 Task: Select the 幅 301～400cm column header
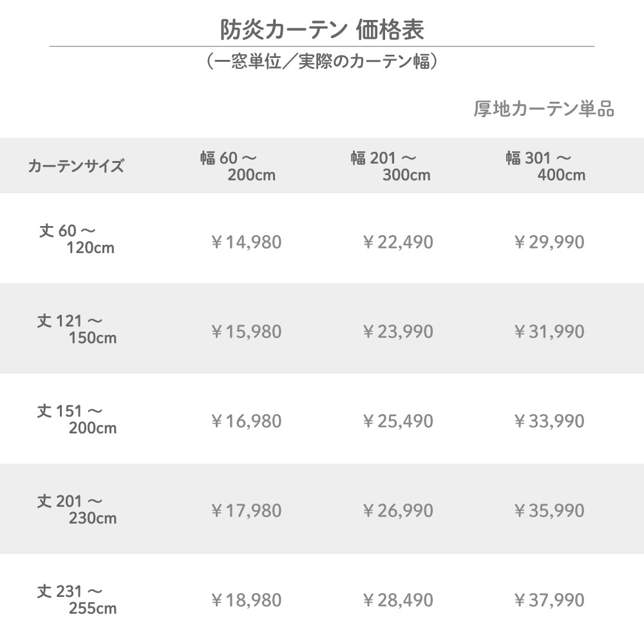[x=545, y=166]
